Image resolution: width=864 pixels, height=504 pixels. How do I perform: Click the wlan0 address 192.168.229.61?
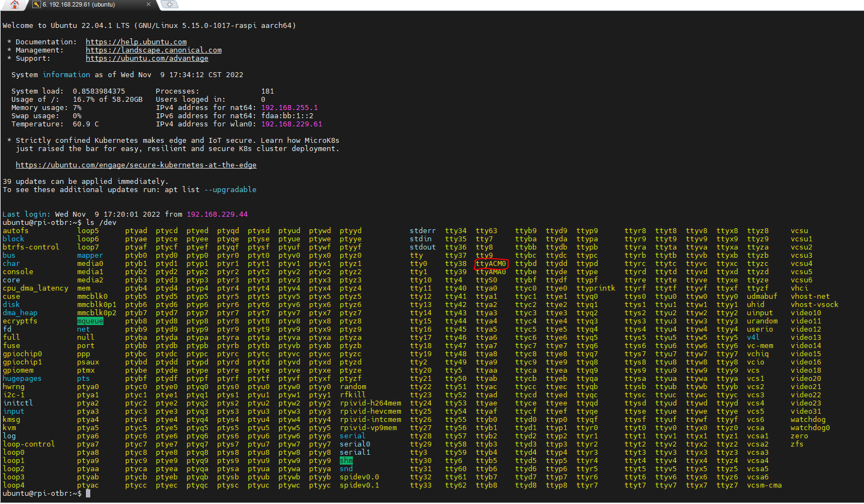tap(292, 124)
